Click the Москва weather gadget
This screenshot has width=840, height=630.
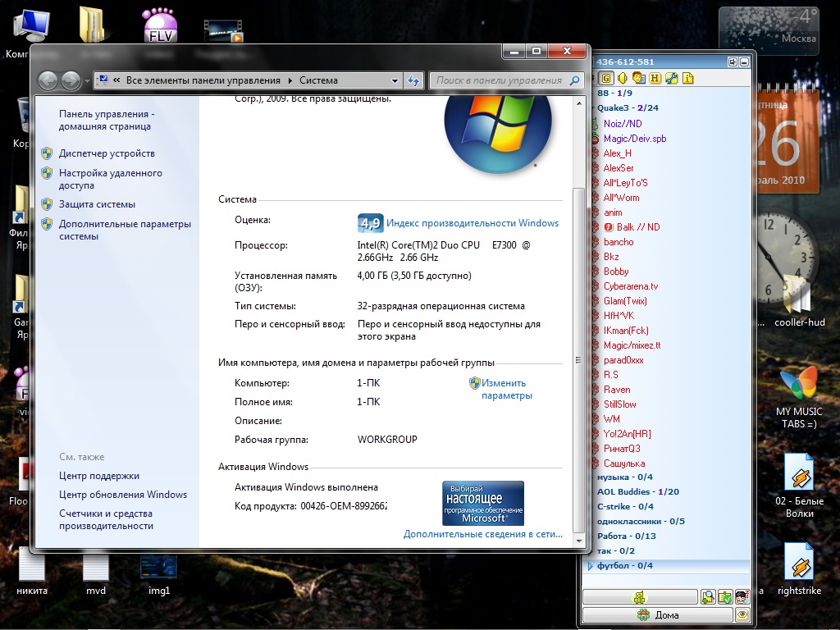tap(769, 30)
